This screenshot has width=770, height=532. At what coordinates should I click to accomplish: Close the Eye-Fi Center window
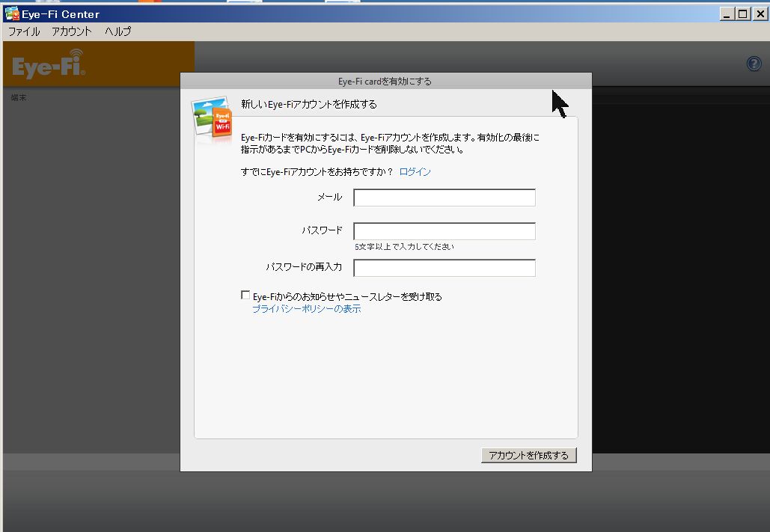[x=760, y=14]
